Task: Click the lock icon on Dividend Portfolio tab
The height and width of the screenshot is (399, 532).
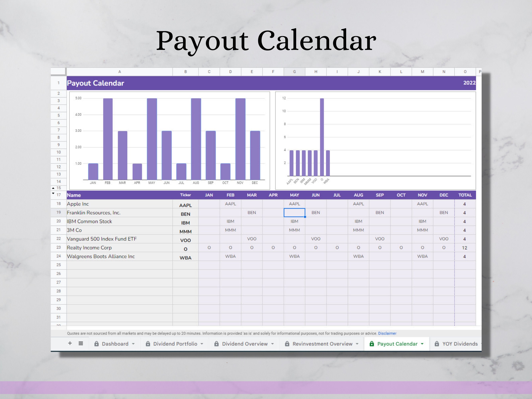Action: [x=148, y=344]
